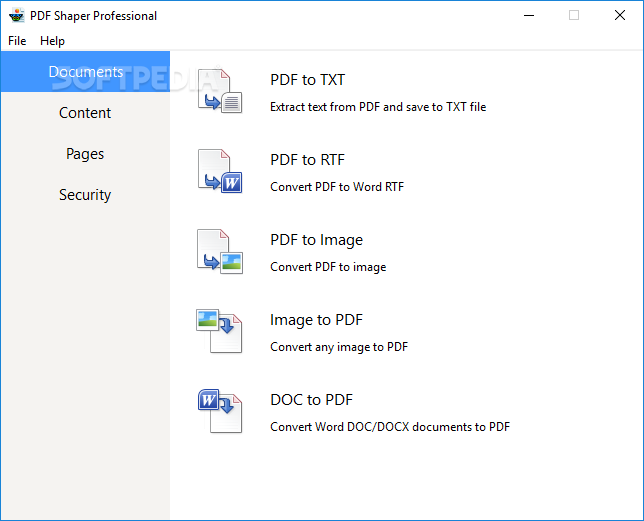Open the PDF to TXT title link
Image resolution: width=644 pixels, height=521 pixels.
click(308, 80)
